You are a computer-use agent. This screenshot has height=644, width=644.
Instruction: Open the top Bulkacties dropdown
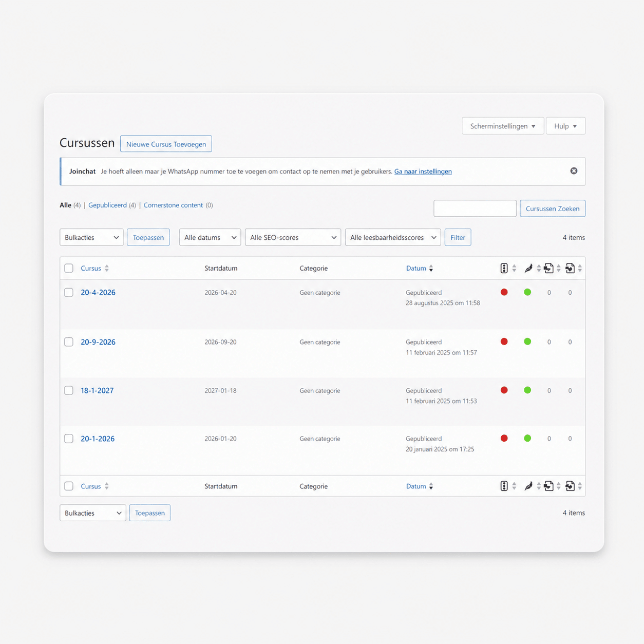click(91, 237)
